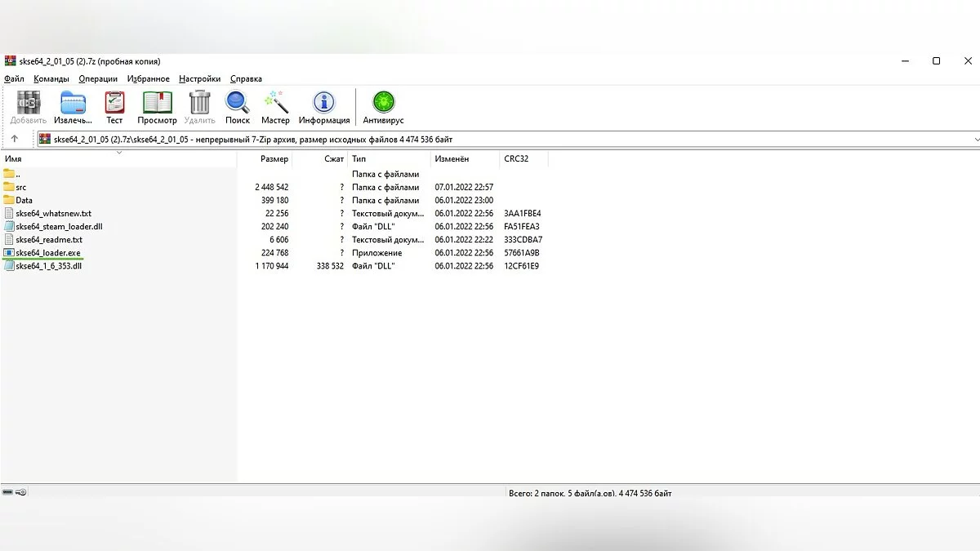The image size is (980, 551).
Task: Select the skse64_loader.exe file
Action: tap(47, 253)
